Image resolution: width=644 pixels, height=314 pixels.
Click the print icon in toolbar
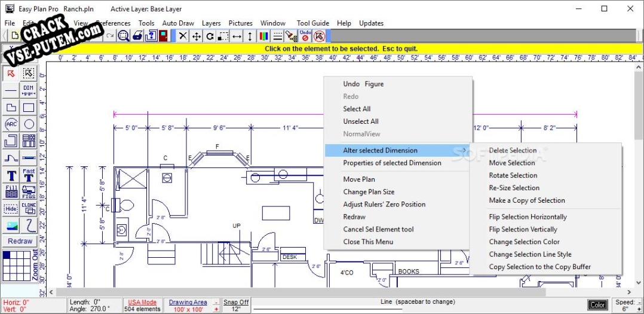pyautogui.click(x=138, y=36)
